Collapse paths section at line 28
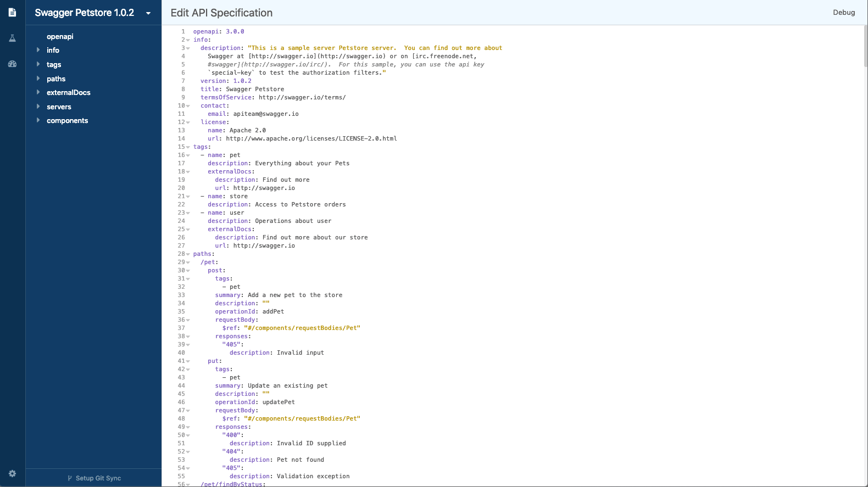The image size is (868, 487). click(188, 254)
